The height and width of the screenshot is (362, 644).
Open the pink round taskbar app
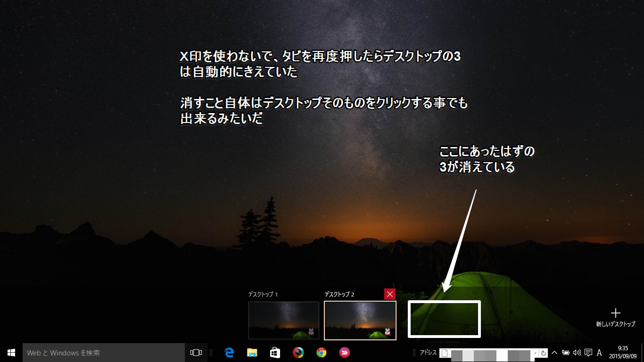345,353
